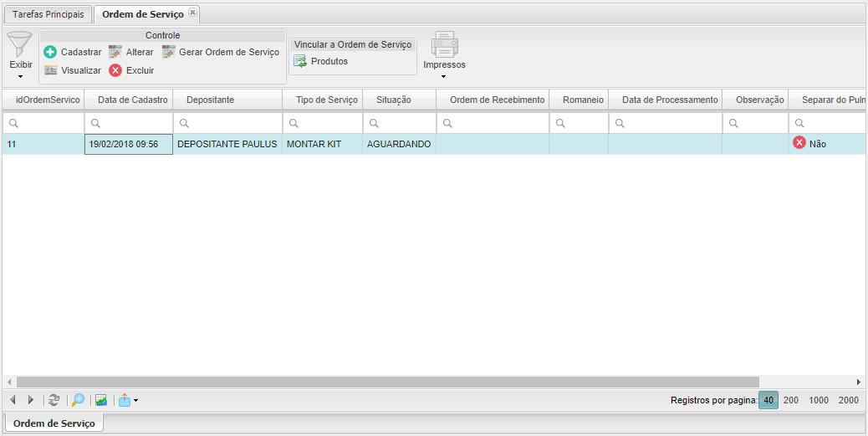Screen dimensions: 868x436
Task: Open Produtos link to order
Action: tap(321, 61)
